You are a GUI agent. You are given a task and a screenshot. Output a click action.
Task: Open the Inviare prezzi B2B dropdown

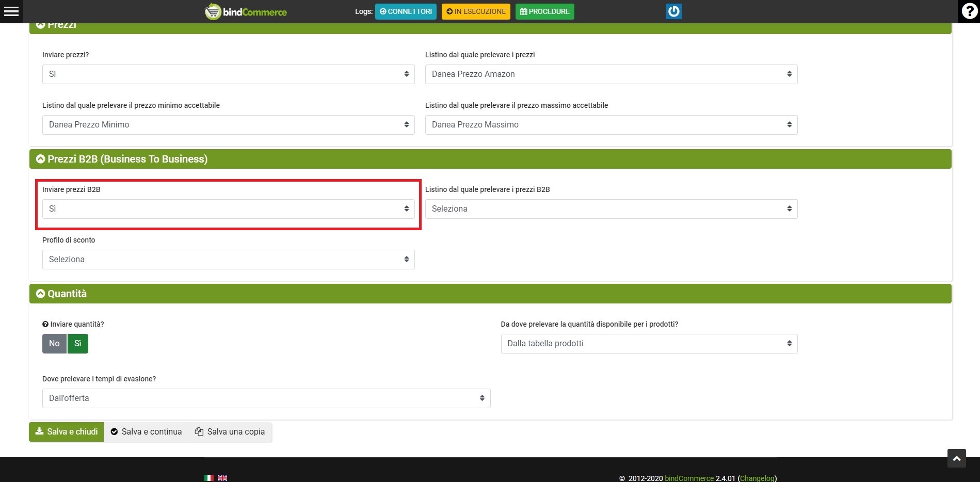coord(228,209)
